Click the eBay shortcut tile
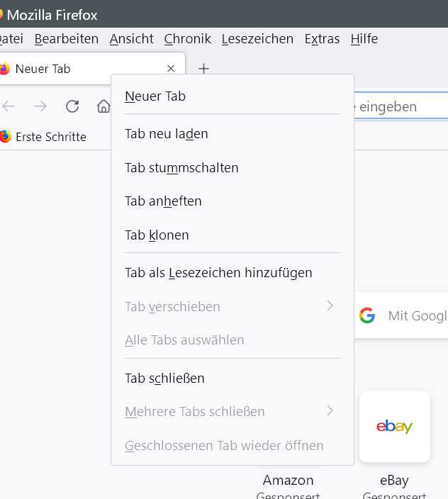The image size is (448, 499). click(394, 427)
